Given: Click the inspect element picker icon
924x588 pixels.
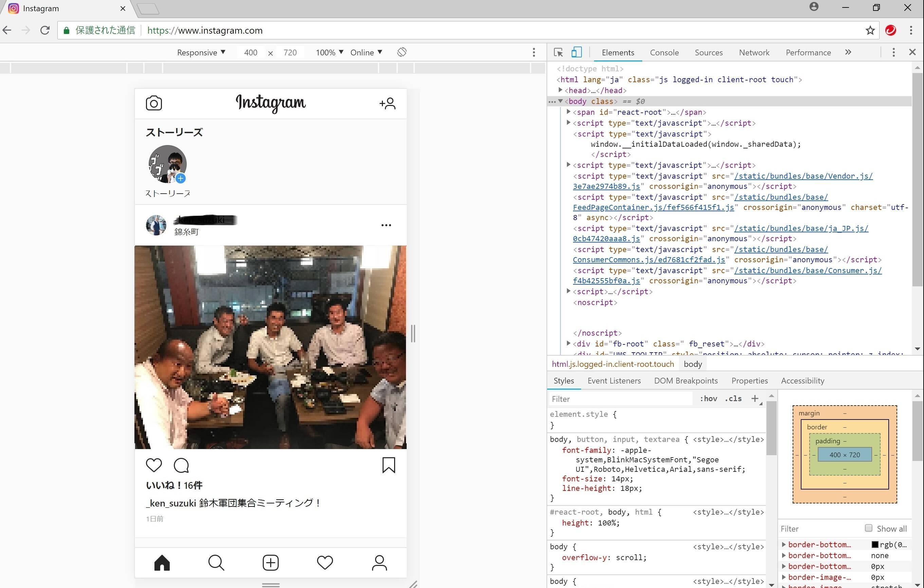Looking at the screenshot, I should coord(558,52).
